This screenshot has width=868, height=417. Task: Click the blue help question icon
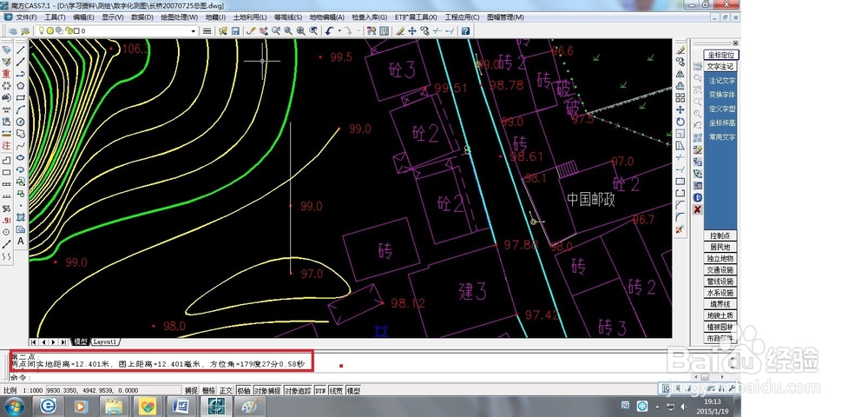coord(465,31)
